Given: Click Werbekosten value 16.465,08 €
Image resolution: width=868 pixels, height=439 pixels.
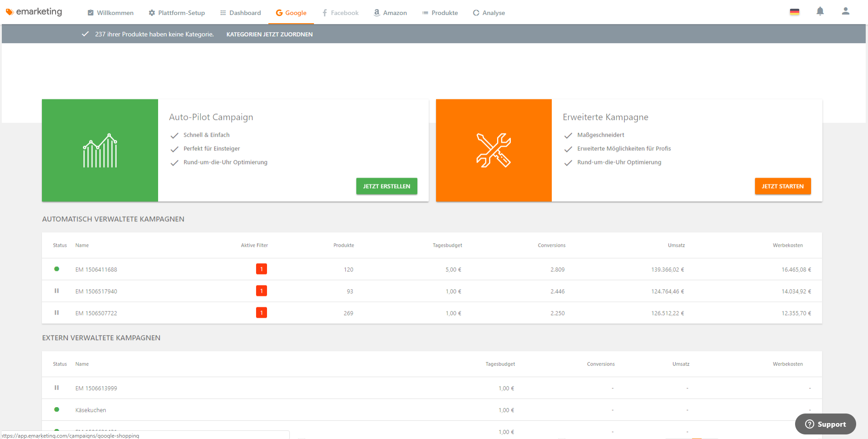Looking at the screenshot, I should 796,270.
